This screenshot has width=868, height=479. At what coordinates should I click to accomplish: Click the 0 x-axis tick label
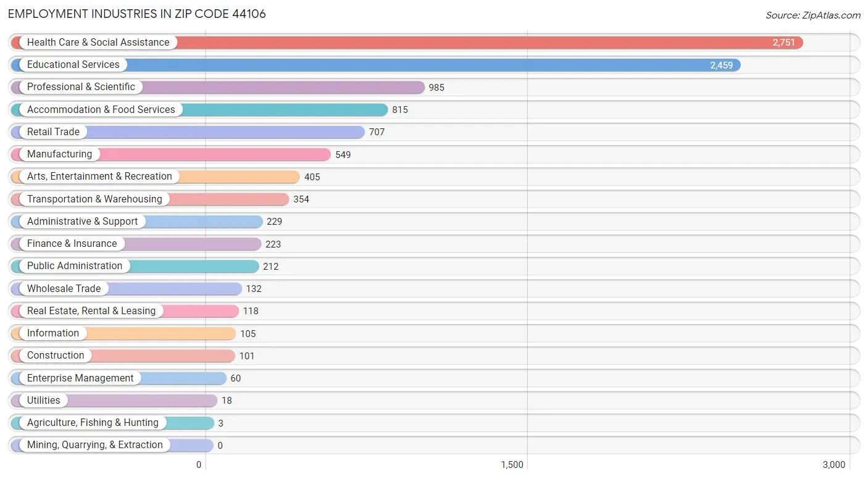pos(199,465)
